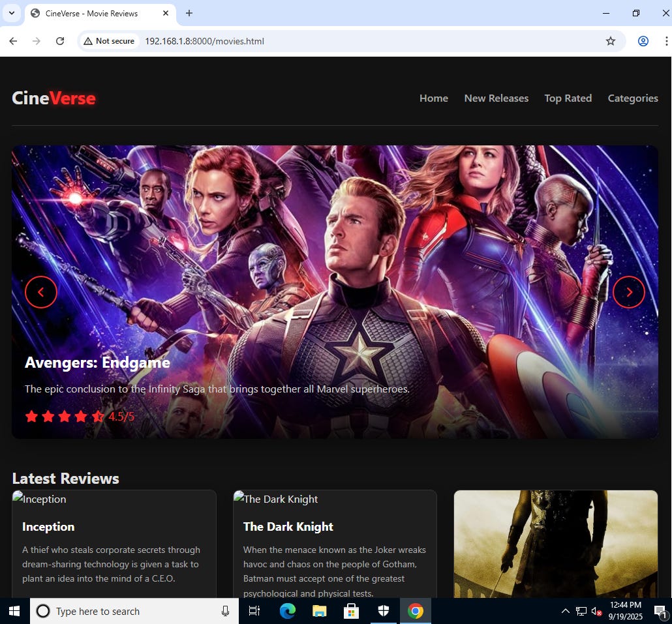The width and height of the screenshot is (672, 624).
Task: Open the Windows Start menu
Action: point(14,611)
